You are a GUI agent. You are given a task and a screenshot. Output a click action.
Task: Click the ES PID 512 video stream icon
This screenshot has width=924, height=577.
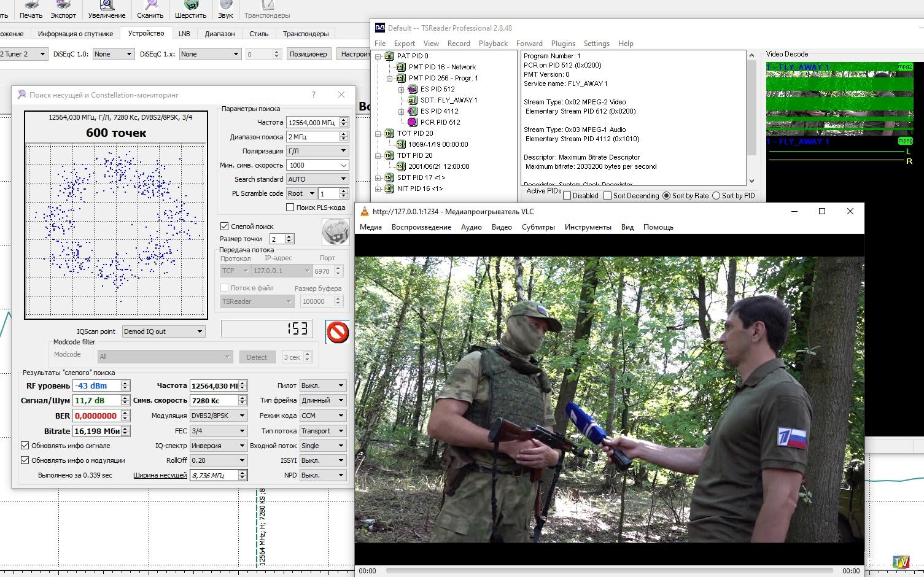pyautogui.click(x=413, y=89)
